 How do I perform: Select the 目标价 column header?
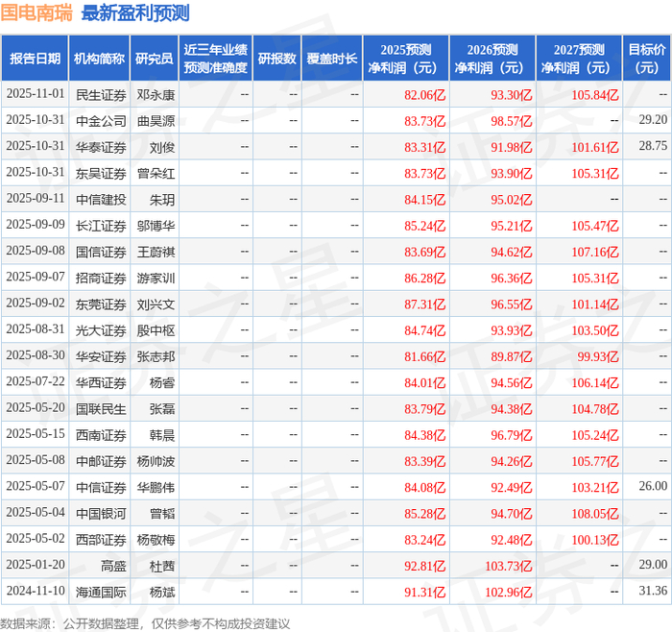pyautogui.click(x=647, y=59)
